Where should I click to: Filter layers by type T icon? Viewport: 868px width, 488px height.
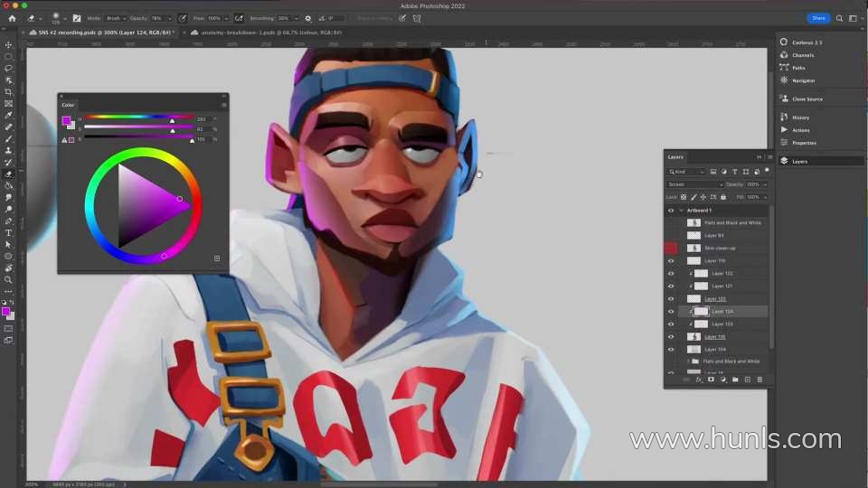(734, 172)
